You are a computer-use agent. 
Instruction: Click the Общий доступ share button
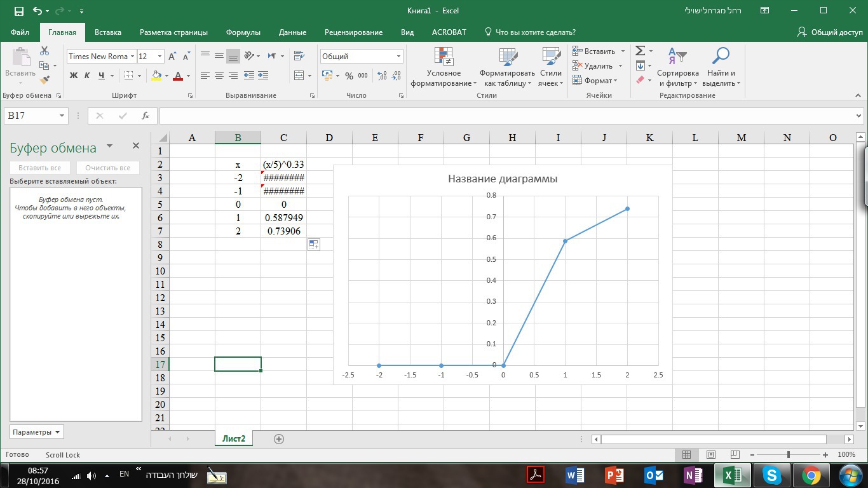coord(831,32)
